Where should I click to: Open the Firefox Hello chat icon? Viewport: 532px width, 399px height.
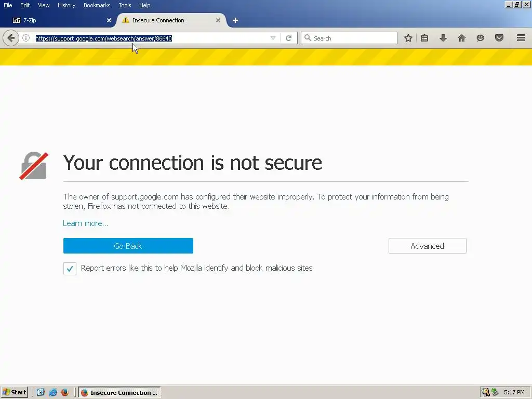pos(481,38)
